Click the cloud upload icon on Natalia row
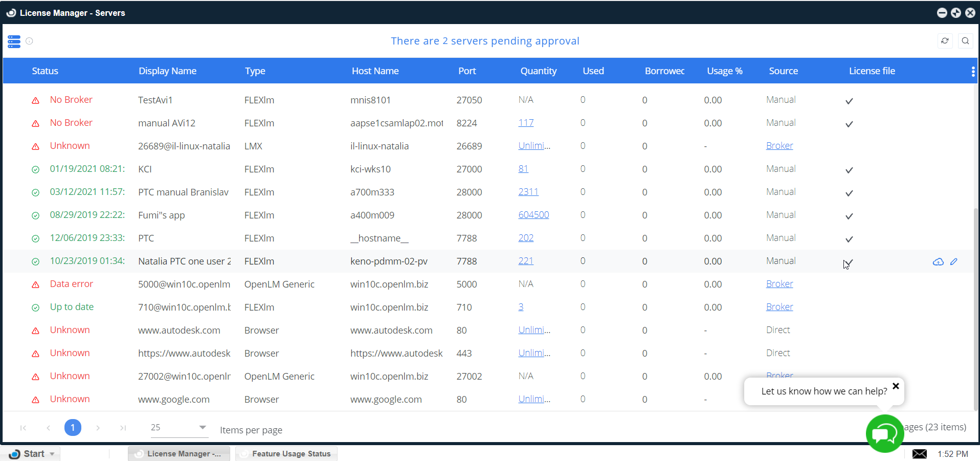 tap(938, 261)
